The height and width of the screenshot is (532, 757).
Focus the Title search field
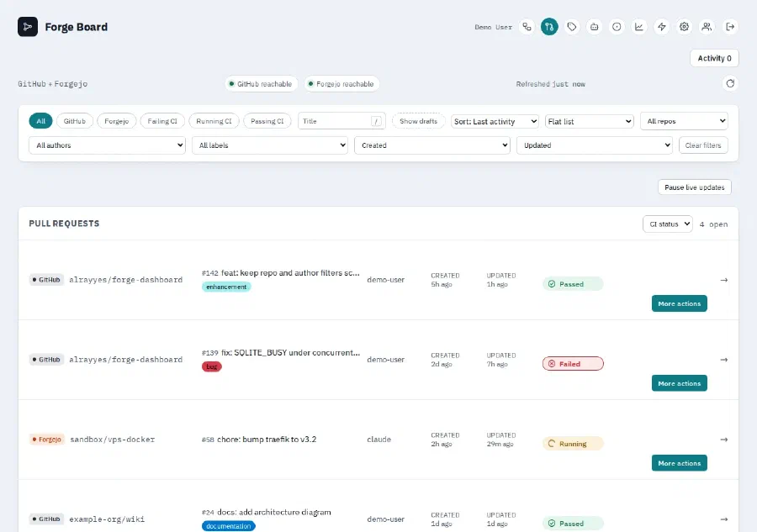pyautogui.click(x=341, y=121)
